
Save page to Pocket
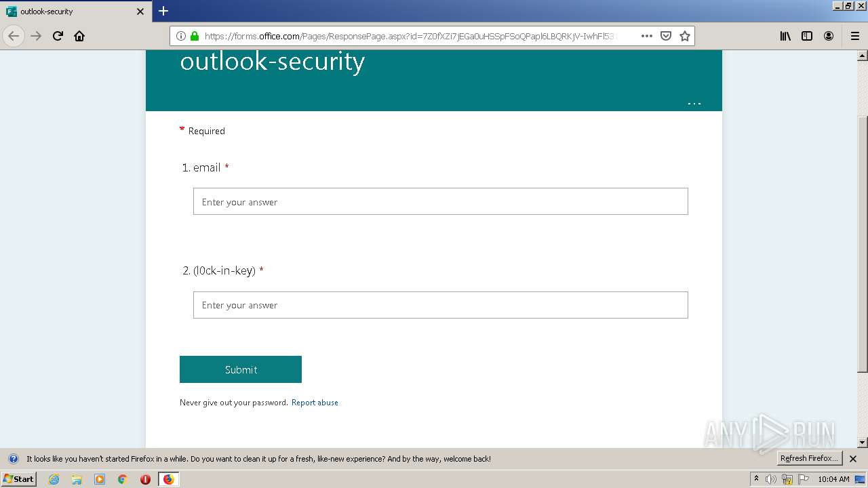(666, 36)
